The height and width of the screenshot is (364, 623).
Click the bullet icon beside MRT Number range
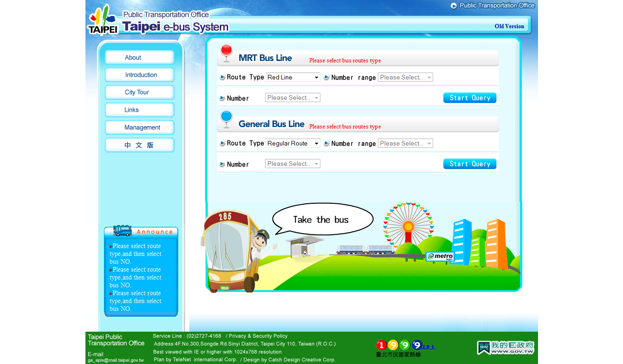click(327, 78)
